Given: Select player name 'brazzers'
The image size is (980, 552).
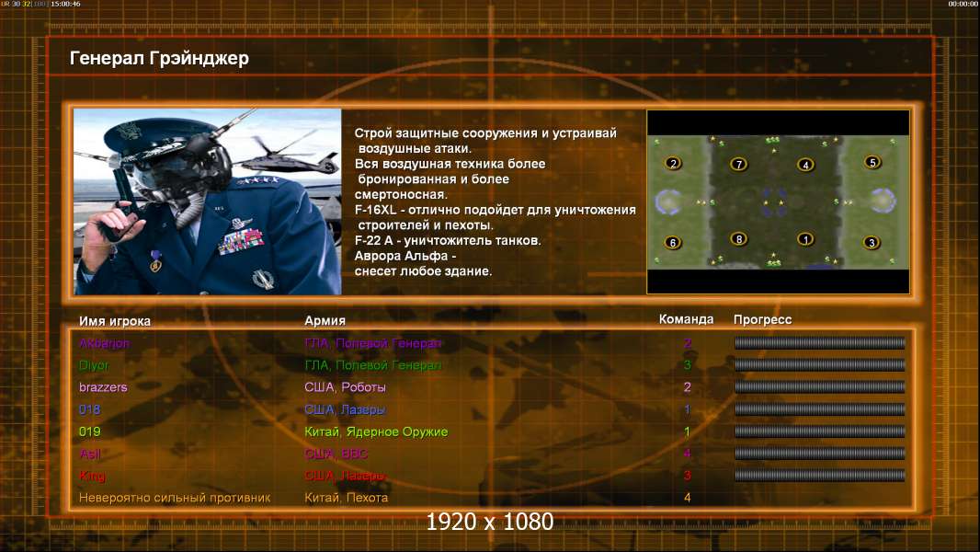Looking at the screenshot, I should pos(103,387).
